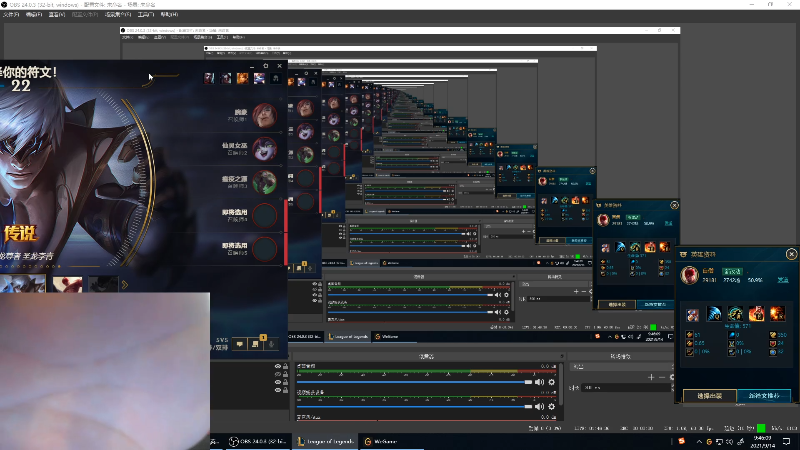Toggle lock of first OBS source
The image size is (800, 450).
[285, 366]
